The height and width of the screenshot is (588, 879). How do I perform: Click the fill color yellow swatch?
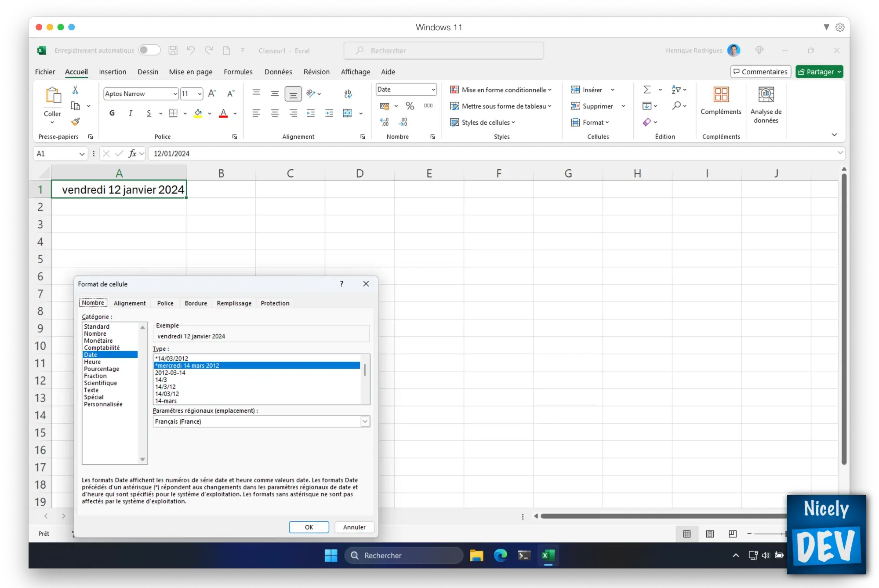[x=198, y=113]
